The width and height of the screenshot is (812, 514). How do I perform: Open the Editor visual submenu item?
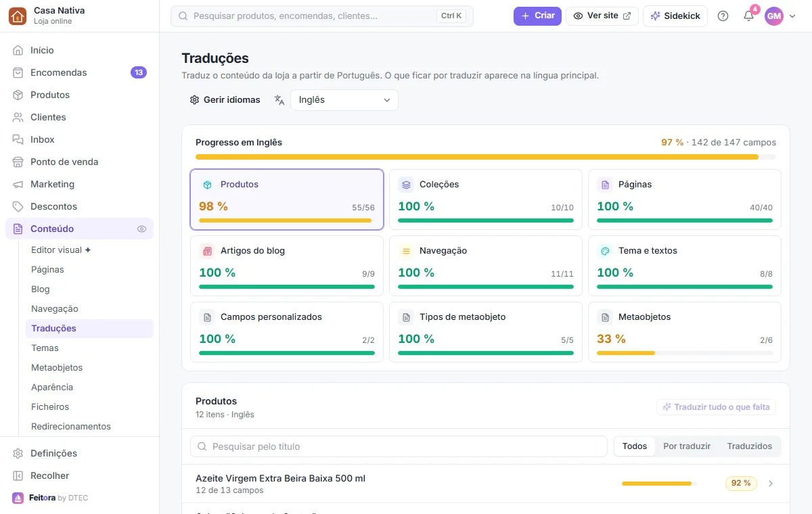pos(89,250)
